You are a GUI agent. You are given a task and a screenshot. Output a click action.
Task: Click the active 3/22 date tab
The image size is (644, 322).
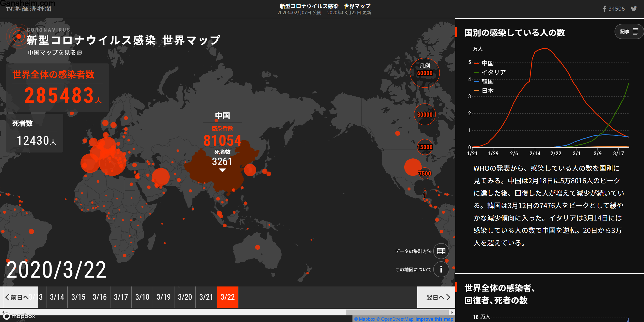228,297
